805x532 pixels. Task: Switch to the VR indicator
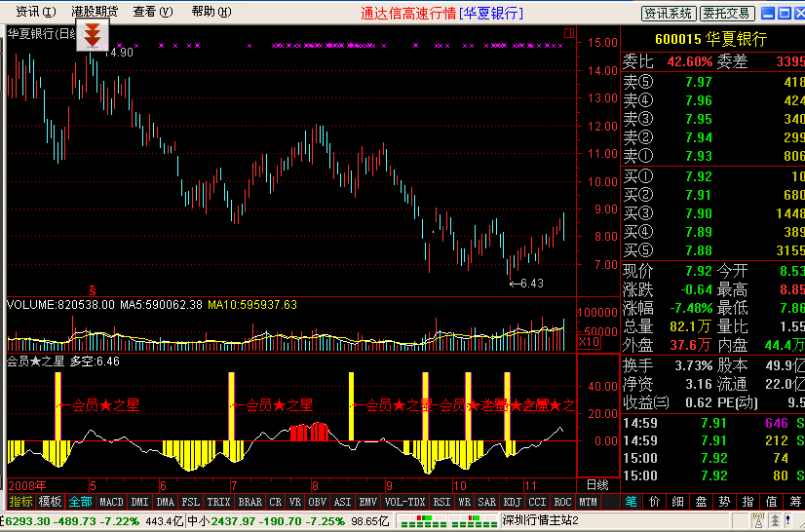[x=295, y=502]
